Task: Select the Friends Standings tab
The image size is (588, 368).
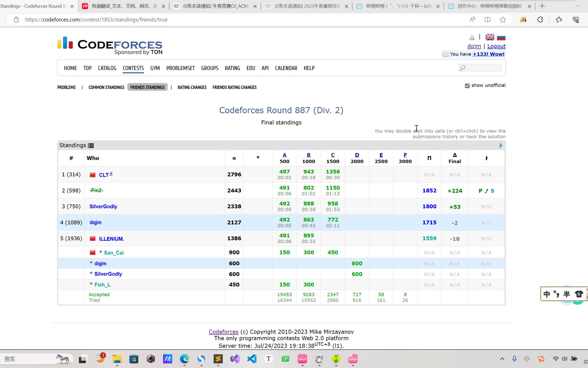Action: (x=148, y=87)
